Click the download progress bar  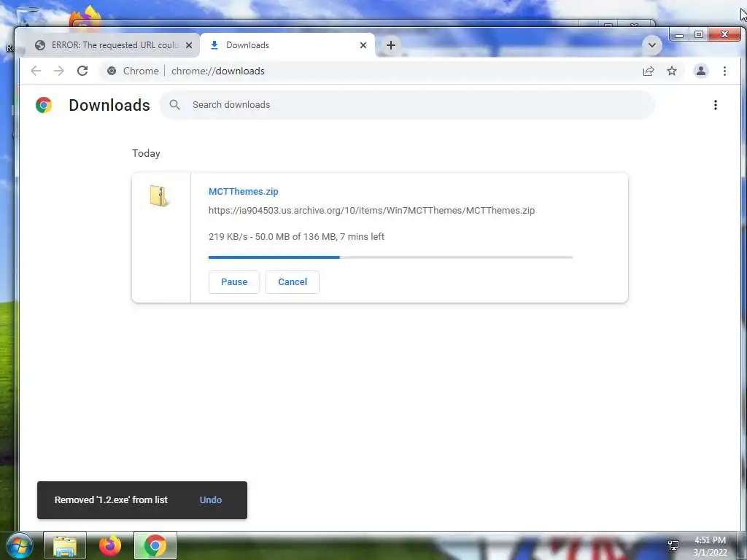pos(391,257)
